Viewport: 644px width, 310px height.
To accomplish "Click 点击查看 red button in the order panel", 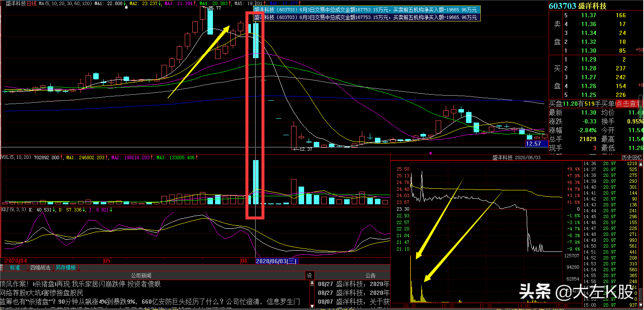I will click(626, 104).
